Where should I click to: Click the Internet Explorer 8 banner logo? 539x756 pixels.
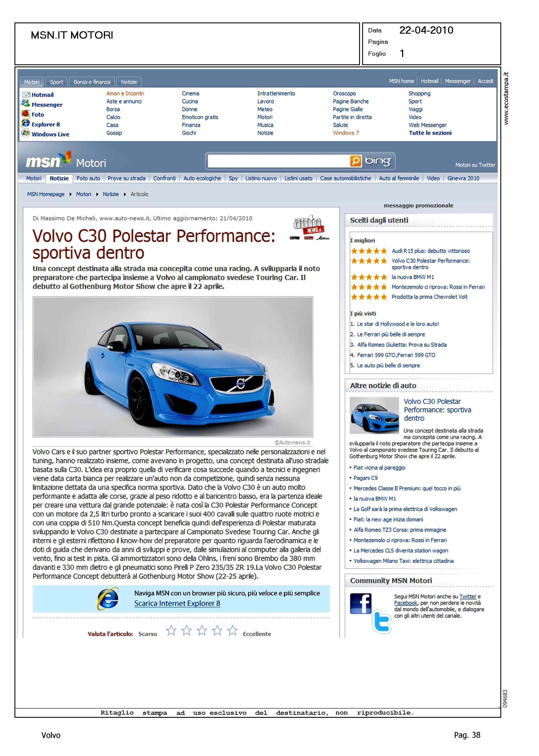click(108, 599)
